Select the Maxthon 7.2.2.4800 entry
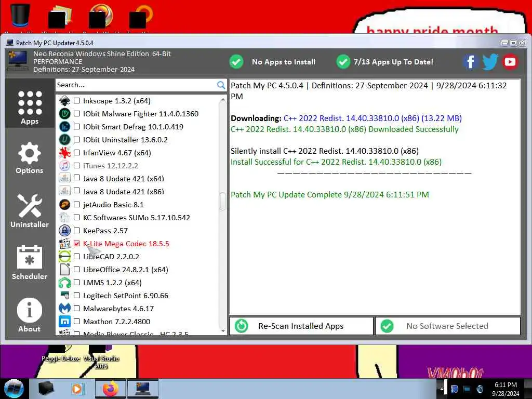The height and width of the screenshot is (399, 532). (x=116, y=321)
